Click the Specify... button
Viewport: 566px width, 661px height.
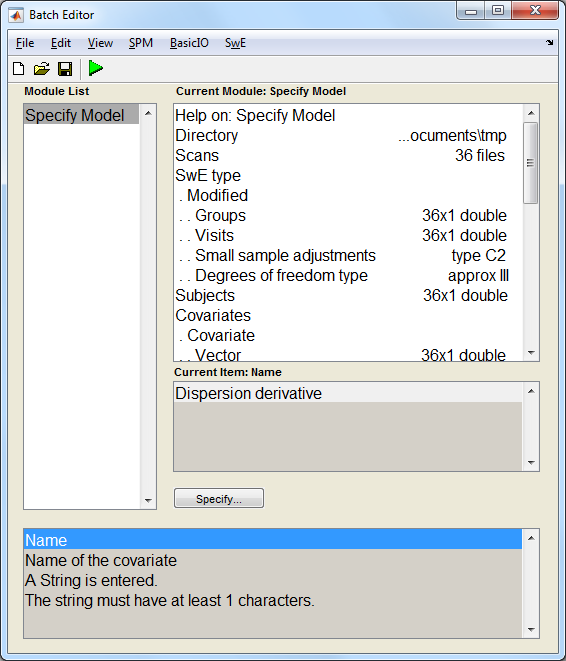pyautogui.click(x=219, y=498)
